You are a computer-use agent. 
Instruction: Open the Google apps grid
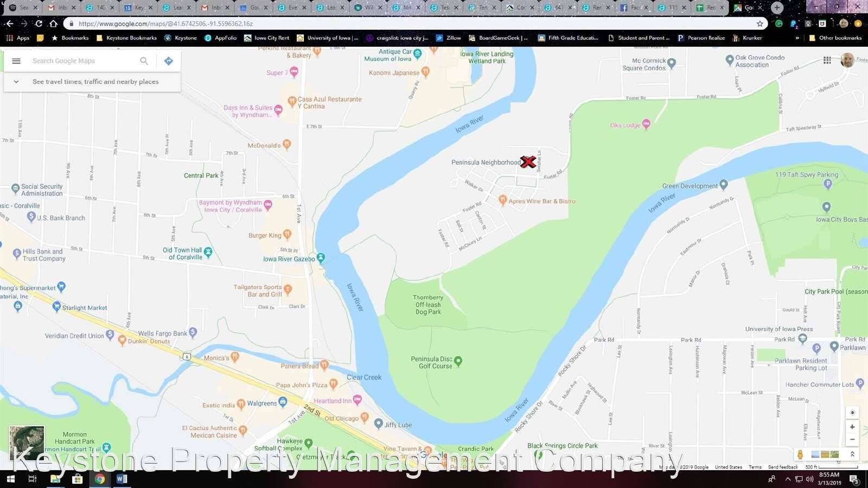pyautogui.click(x=827, y=60)
